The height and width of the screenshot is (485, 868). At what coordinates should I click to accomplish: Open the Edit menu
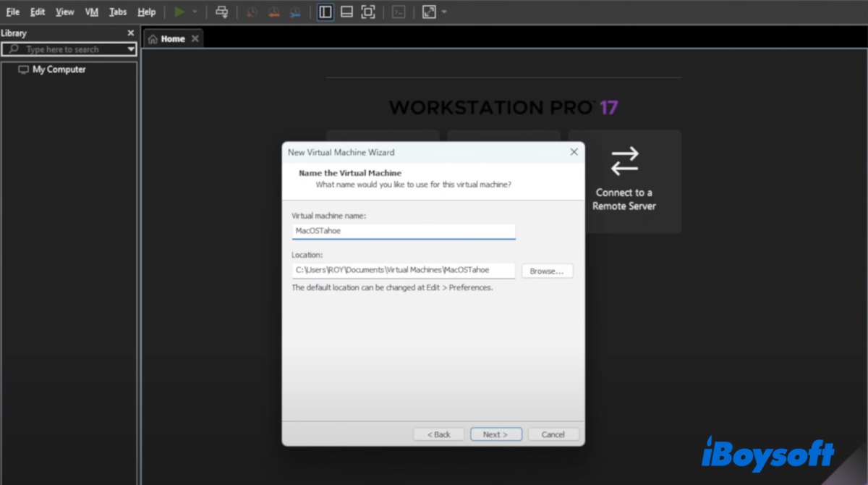(38, 12)
